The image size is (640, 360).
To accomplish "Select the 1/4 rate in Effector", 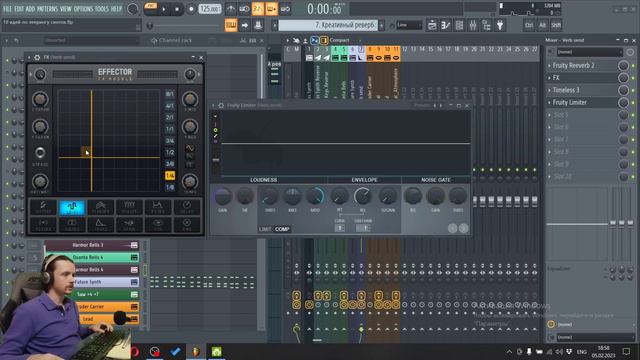I will (x=170, y=176).
